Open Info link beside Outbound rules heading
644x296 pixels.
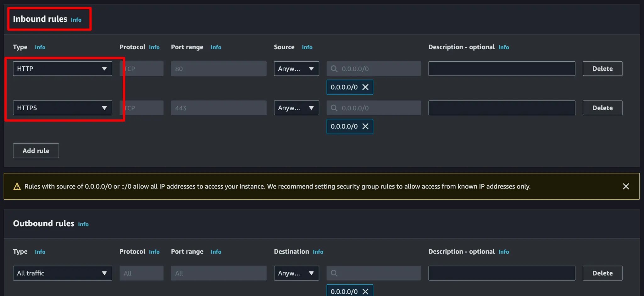coord(83,224)
